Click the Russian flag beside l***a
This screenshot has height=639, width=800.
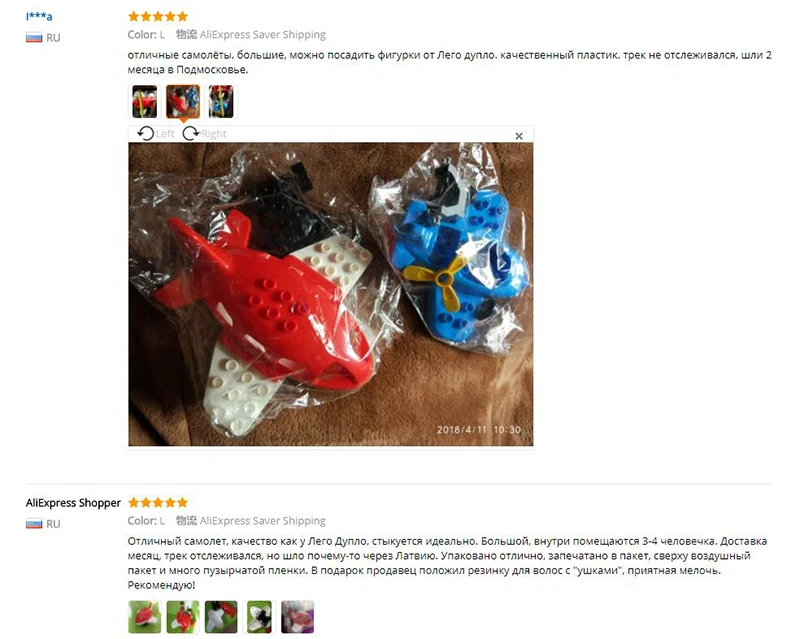[34, 38]
